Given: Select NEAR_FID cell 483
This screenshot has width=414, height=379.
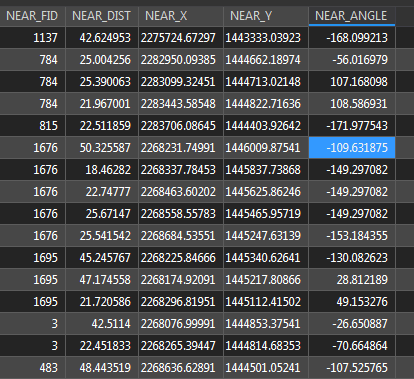Looking at the screenshot, I should pos(32,368).
